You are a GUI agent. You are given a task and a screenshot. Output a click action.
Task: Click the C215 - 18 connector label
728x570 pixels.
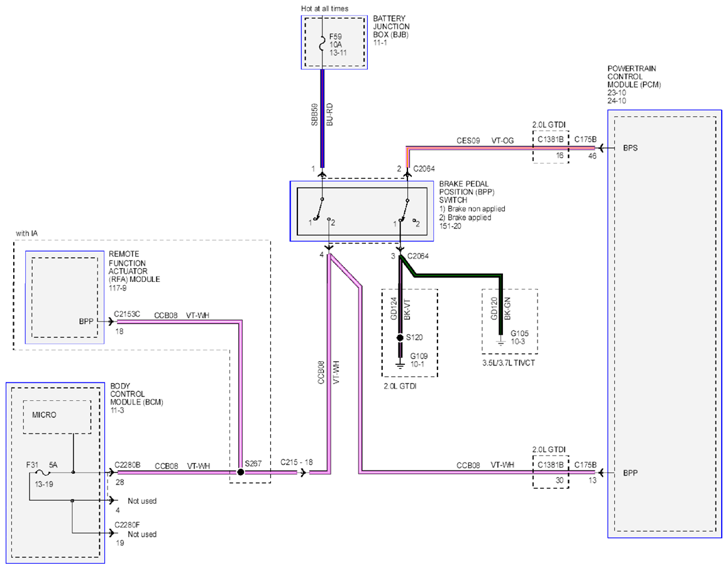point(296,462)
